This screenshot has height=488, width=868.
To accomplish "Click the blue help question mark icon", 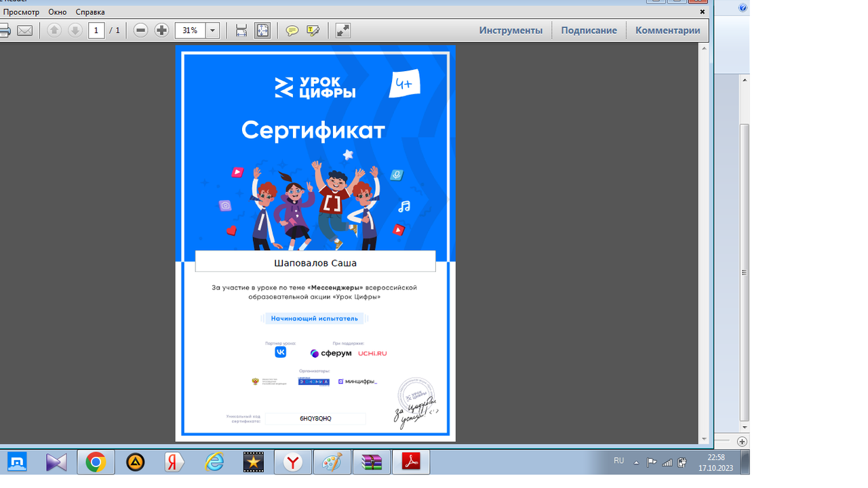I will coord(743,8).
